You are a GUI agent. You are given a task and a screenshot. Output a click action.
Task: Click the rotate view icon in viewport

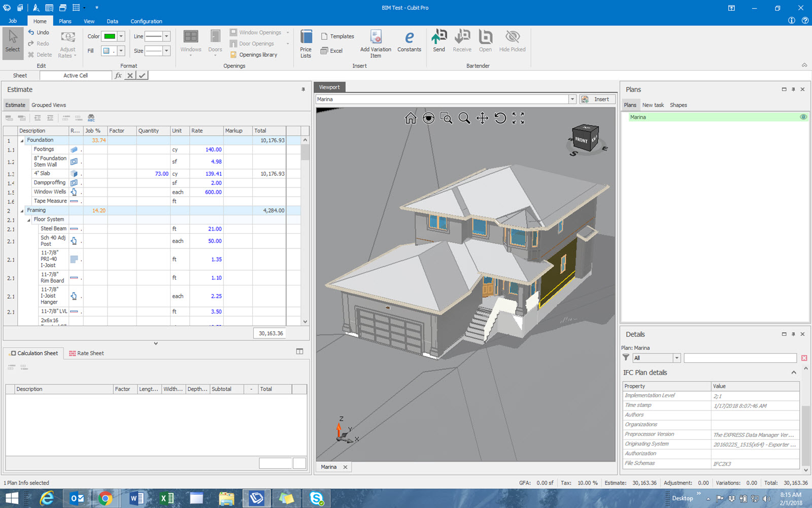(x=500, y=118)
